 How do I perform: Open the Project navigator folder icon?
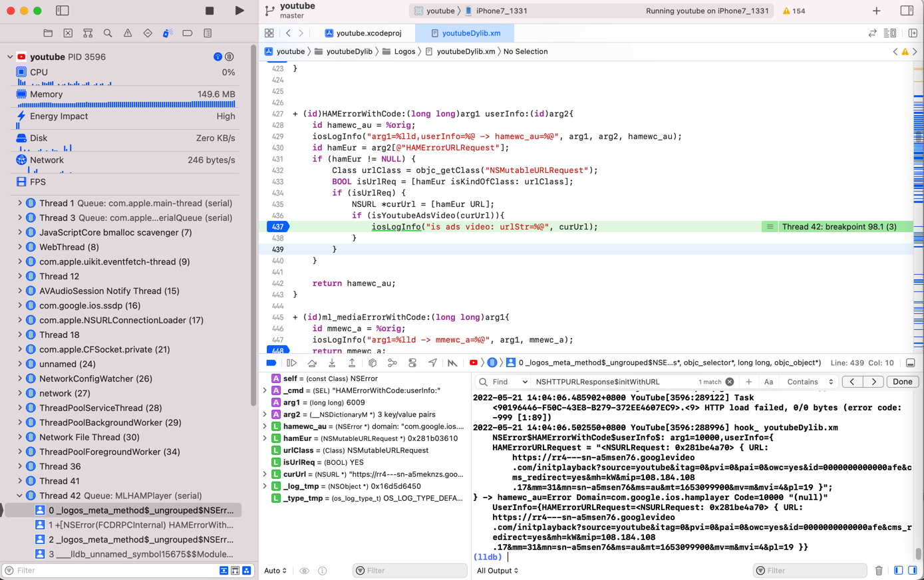click(x=48, y=33)
